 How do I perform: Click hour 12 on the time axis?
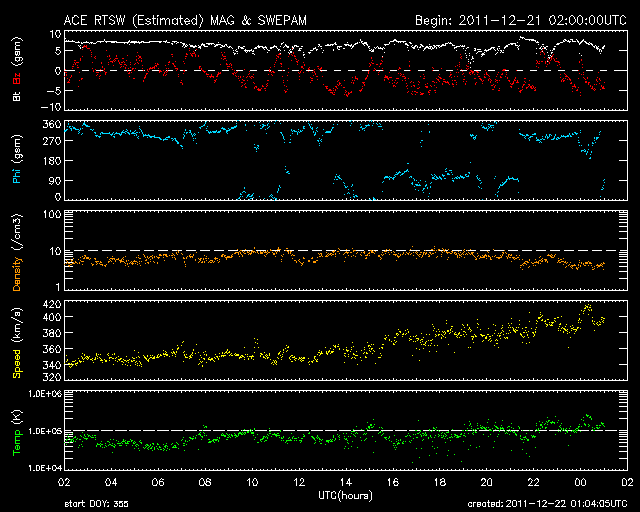299,482
